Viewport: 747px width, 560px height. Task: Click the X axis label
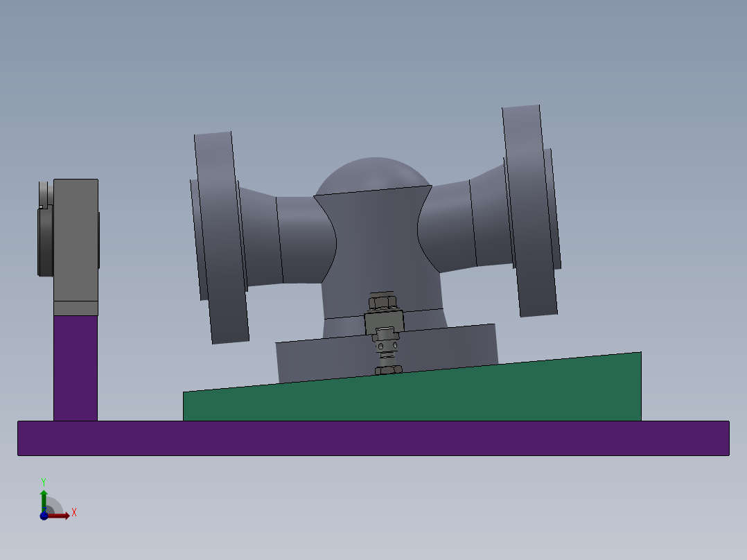(74, 511)
